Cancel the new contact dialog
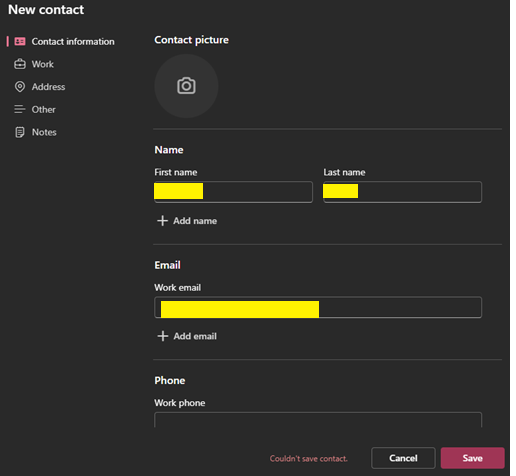Viewport: 516px width, 476px height. coord(403,458)
